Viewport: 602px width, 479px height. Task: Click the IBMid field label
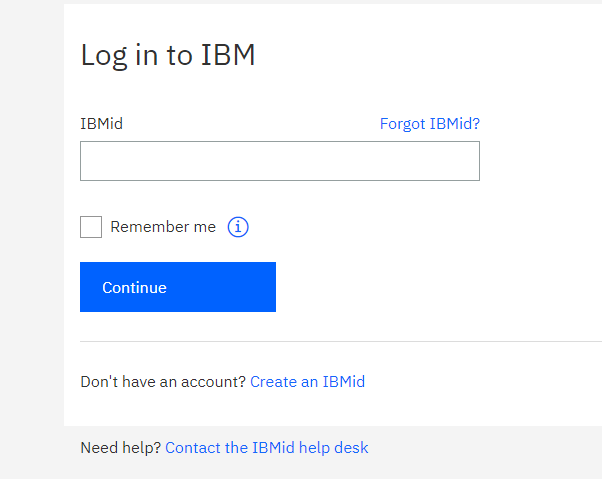pos(101,124)
